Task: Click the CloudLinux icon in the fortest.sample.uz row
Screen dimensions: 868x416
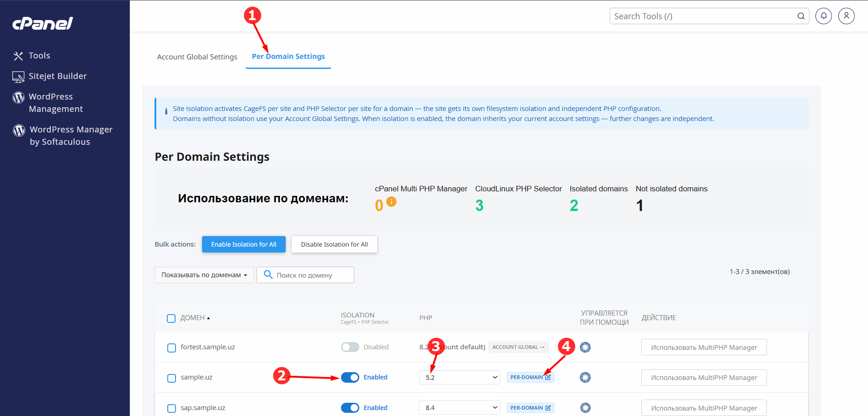Action: coord(585,347)
